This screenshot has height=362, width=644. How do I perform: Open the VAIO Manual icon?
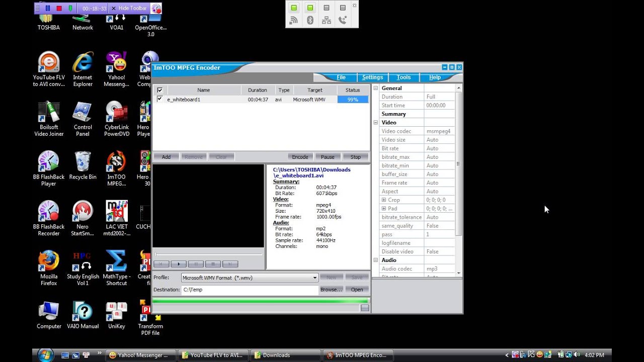pos(83,315)
